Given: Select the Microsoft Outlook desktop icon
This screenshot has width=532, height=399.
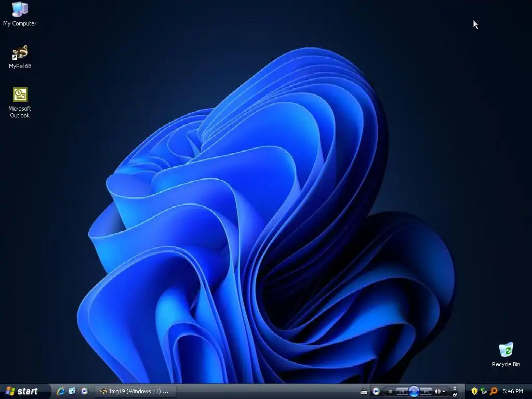Looking at the screenshot, I should pos(20,103).
